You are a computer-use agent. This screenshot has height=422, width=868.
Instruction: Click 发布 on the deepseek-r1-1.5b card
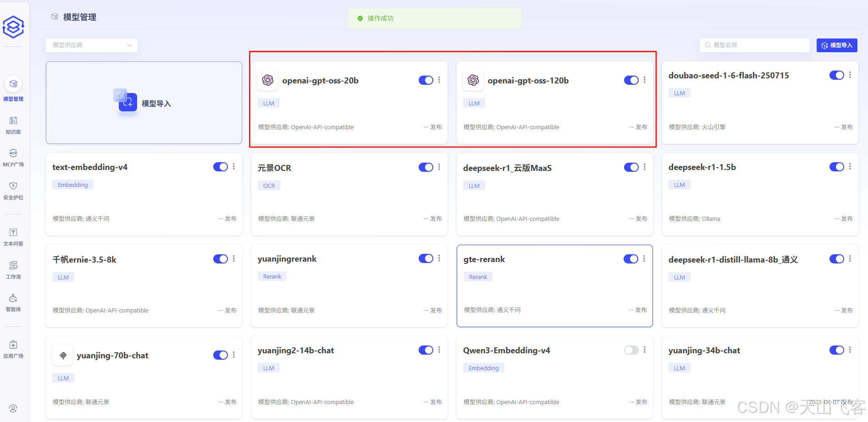(x=847, y=219)
